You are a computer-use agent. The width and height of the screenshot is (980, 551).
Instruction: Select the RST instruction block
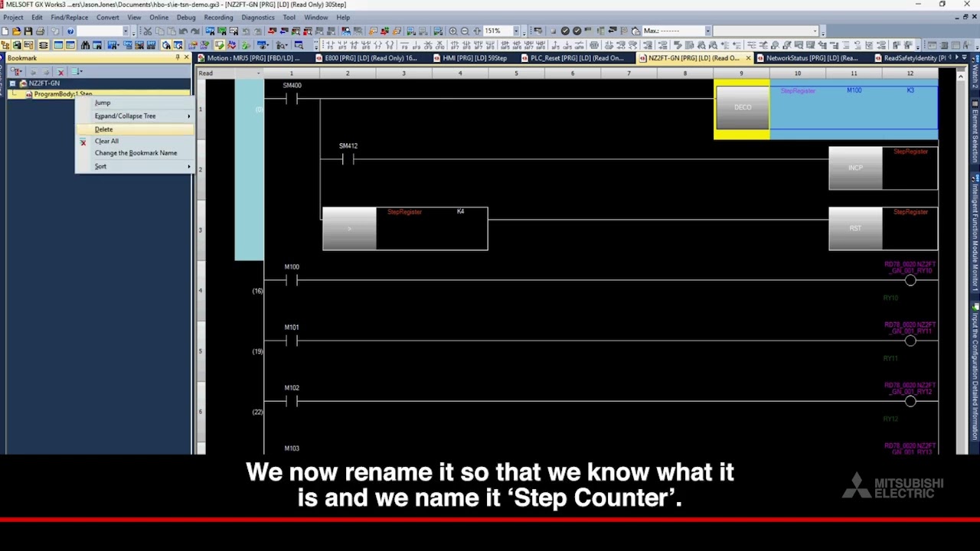(855, 228)
